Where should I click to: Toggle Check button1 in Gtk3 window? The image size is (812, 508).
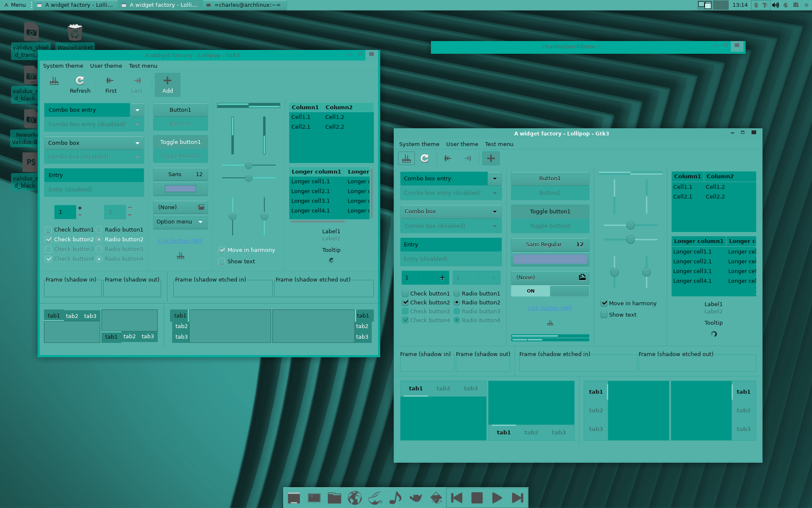click(405, 293)
